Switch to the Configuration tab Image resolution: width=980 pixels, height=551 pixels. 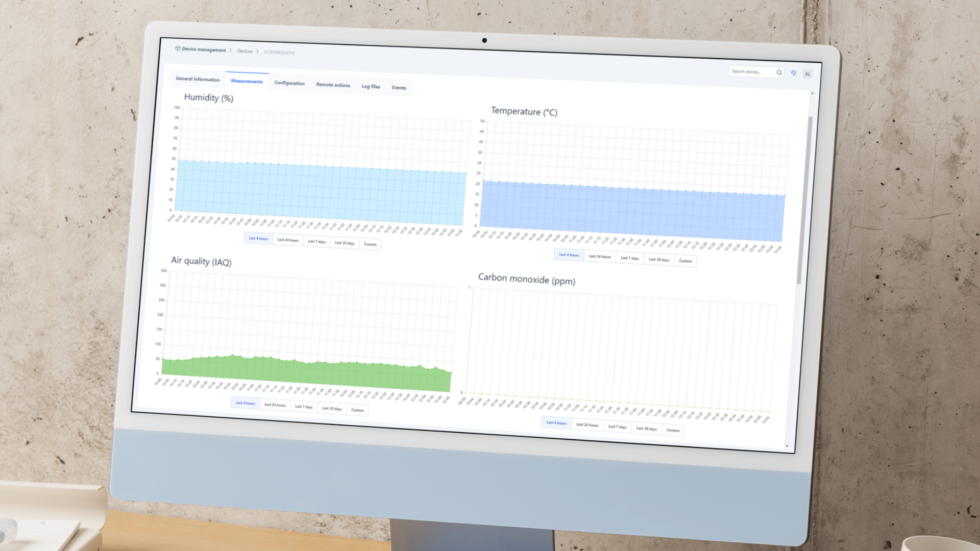289,83
